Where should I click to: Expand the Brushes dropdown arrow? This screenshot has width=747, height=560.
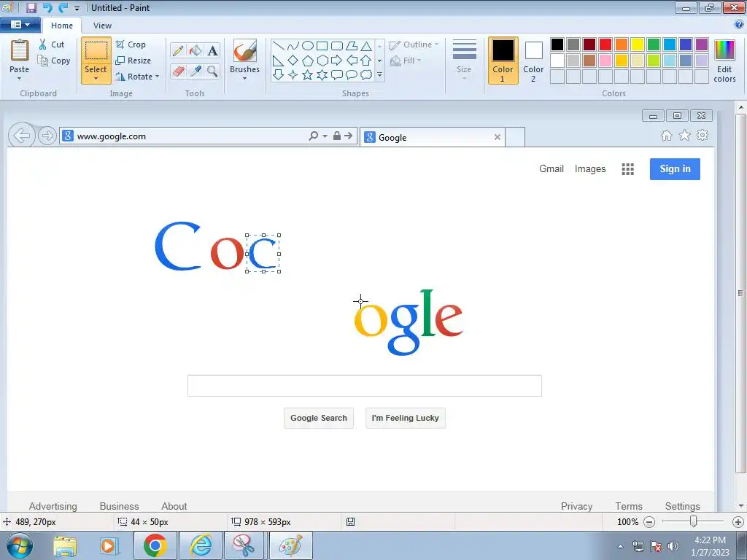[x=245, y=79]
